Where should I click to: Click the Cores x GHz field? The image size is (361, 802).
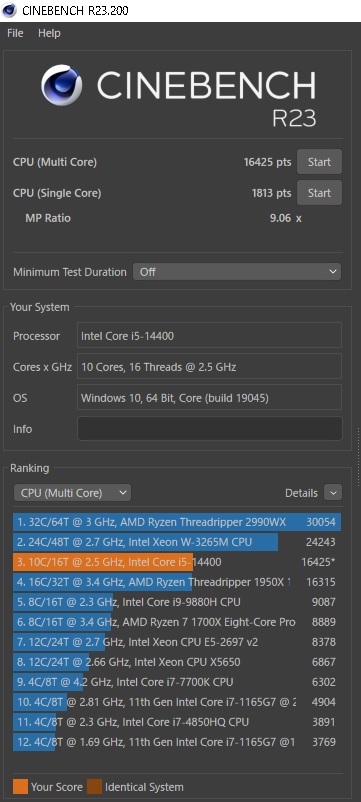point(209,366)
